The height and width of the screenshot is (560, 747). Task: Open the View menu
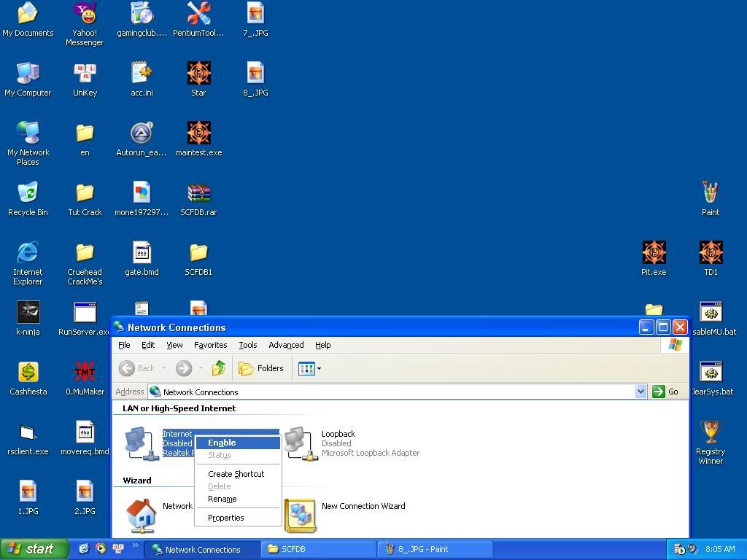174,345
